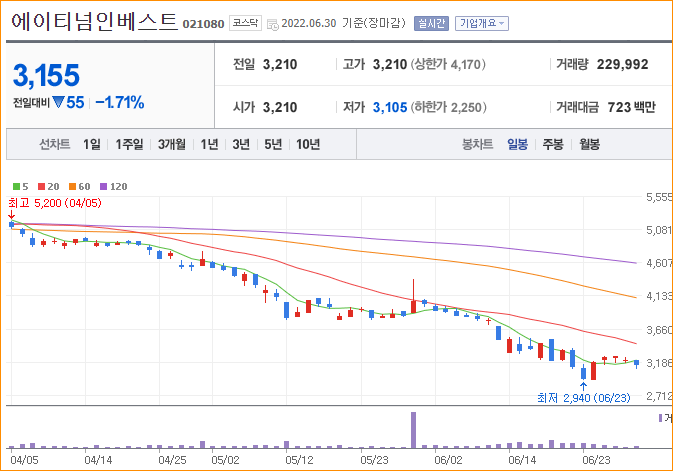Select the 10년 line chart tab
Viewport: 673px width, 471px height.
click(x=308, y=144)
